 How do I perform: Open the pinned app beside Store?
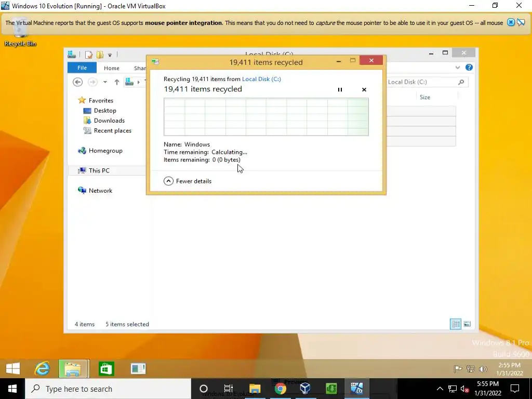tap(138, 368)
